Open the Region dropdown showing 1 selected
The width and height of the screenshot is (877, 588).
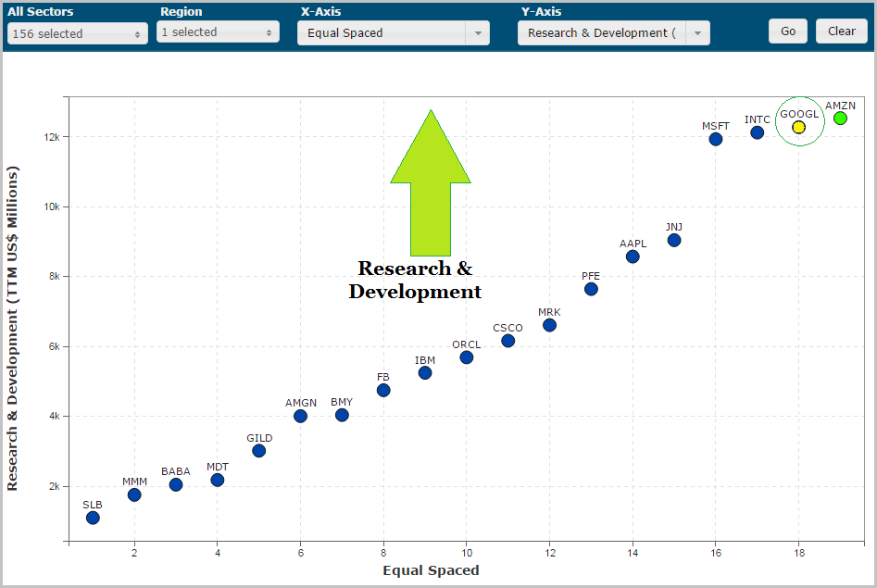(x=219, y=32)
